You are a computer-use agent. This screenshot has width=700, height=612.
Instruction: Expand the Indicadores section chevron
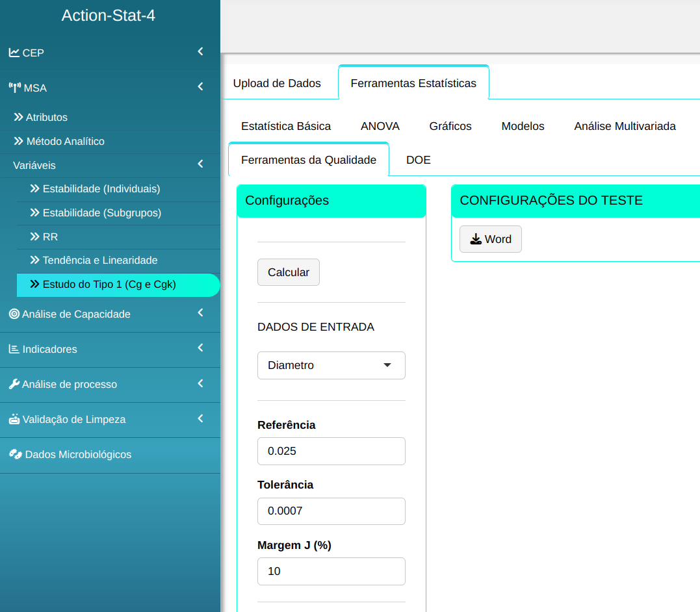tap(200, 348)
